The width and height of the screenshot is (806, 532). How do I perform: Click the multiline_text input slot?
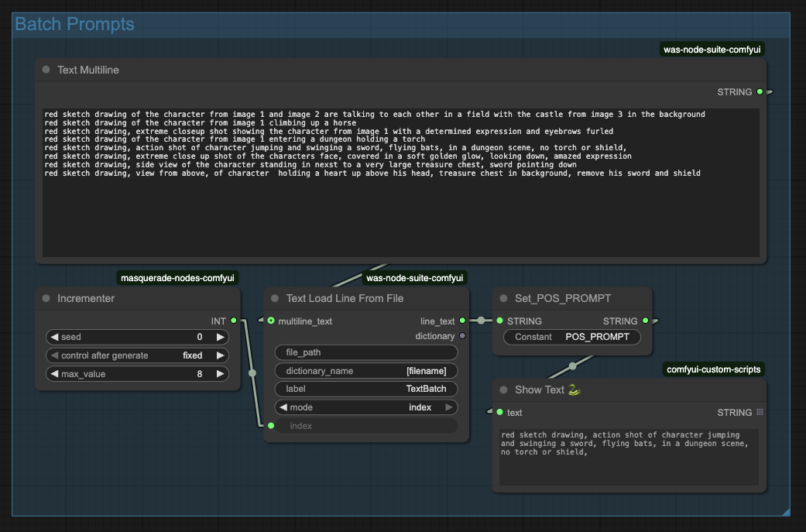click(x=270, y=318)
